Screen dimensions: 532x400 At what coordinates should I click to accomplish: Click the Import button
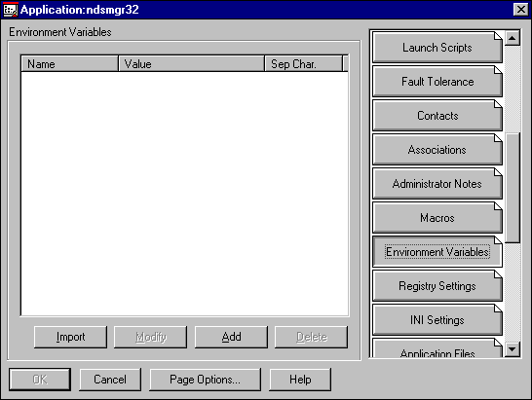pos(70,337)
